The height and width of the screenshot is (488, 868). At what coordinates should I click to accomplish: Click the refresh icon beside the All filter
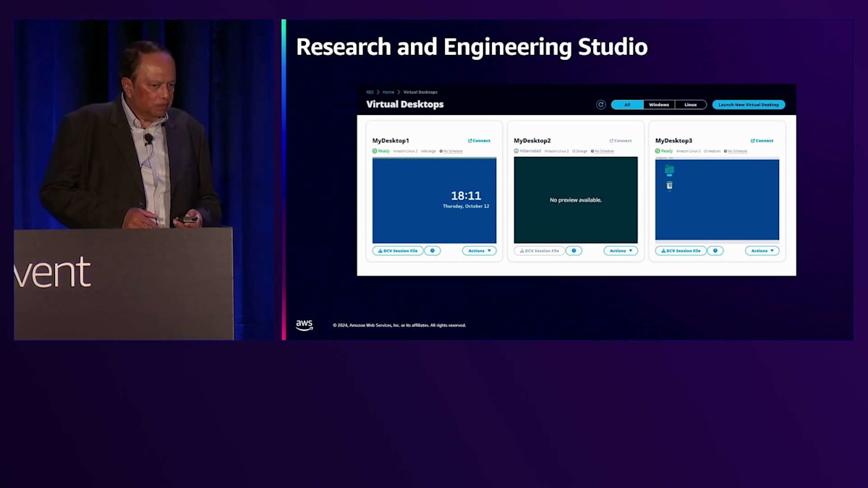tap(600, 105)
